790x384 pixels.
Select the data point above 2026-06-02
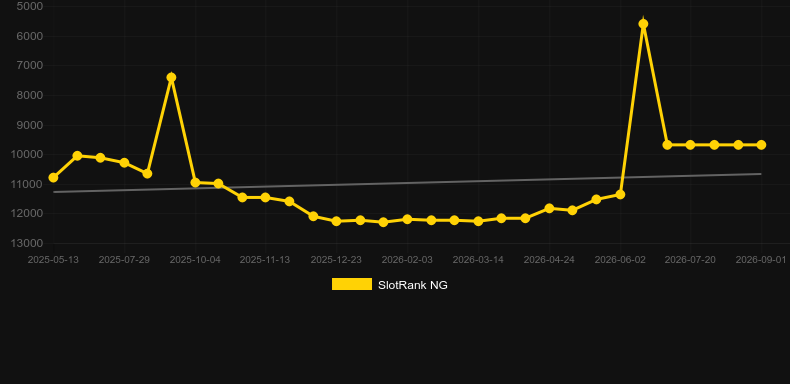pos(620,194)
